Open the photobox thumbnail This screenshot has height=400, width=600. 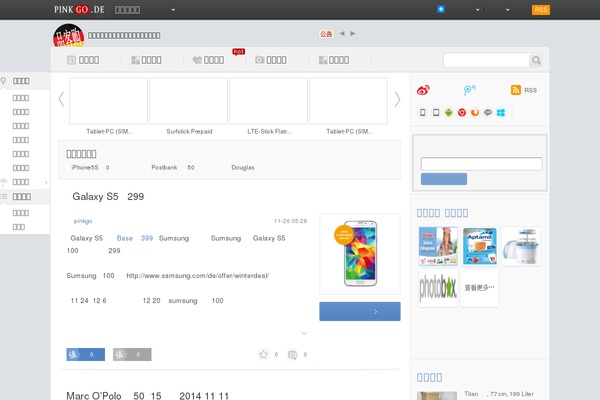pyautogui.click(x=438, y=287)
